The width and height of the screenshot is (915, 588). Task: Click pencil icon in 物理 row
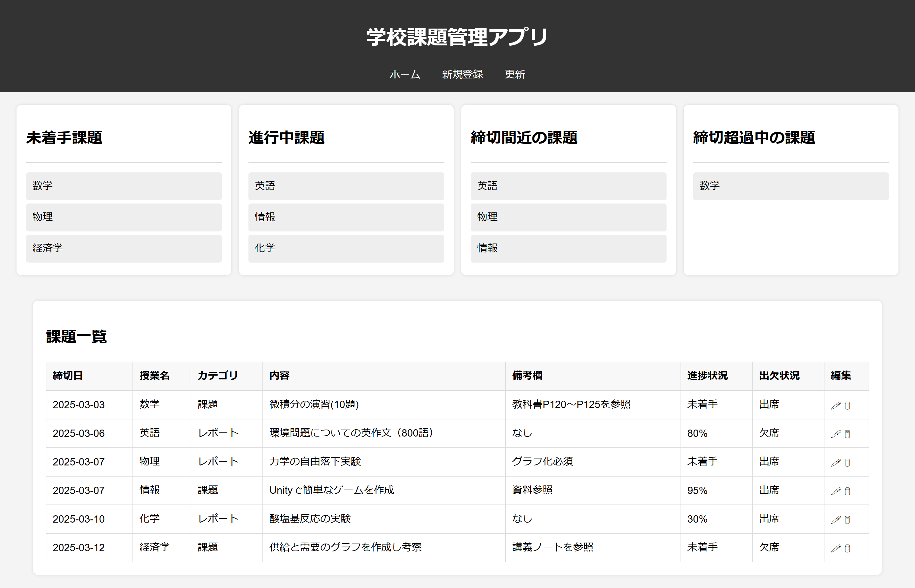pos(836,463)
